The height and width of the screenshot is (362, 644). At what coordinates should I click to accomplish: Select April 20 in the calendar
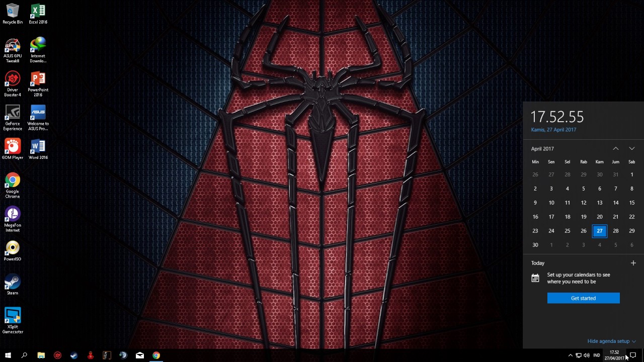click(x=600, y=217)
